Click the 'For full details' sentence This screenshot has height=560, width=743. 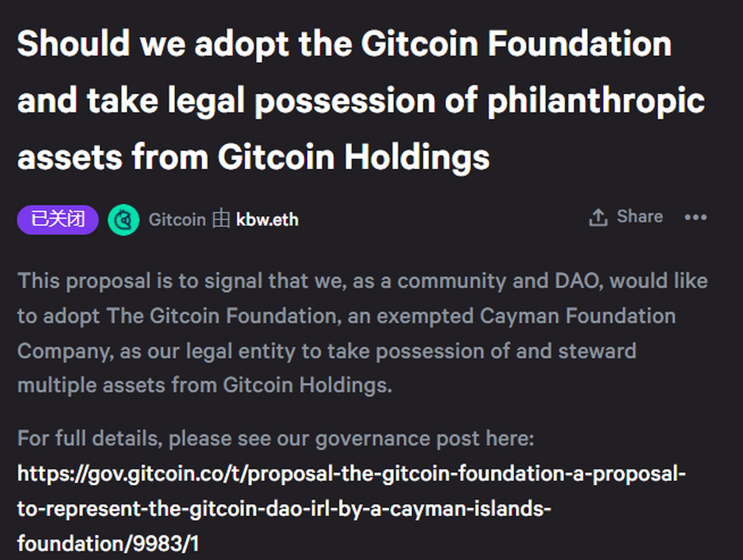coord(275,438)
